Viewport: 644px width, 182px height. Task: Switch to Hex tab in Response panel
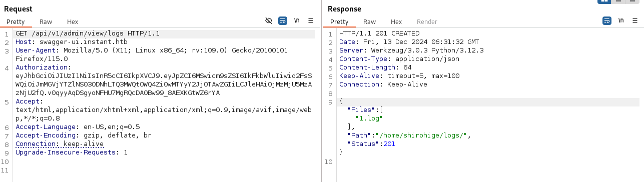[396, 22]
